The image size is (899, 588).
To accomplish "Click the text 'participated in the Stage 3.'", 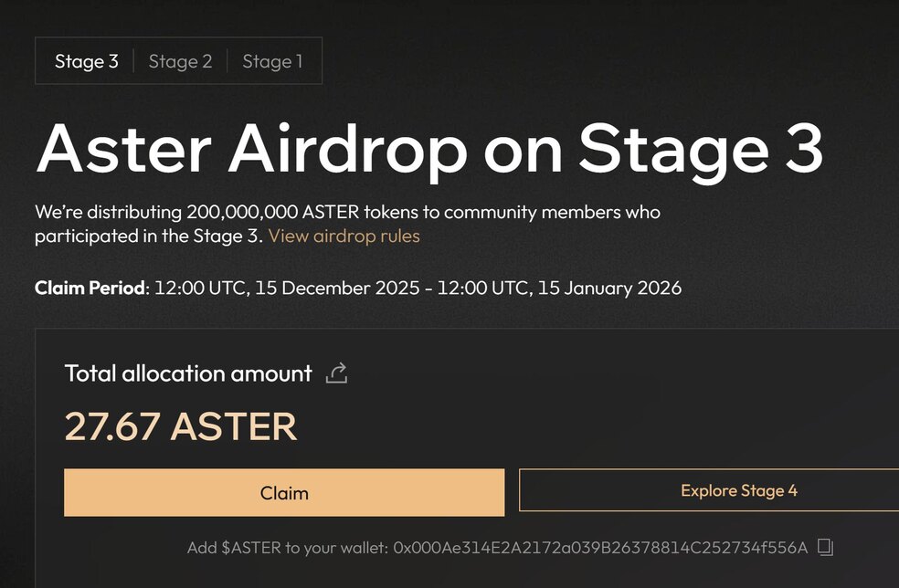I will tap(149, 236).
